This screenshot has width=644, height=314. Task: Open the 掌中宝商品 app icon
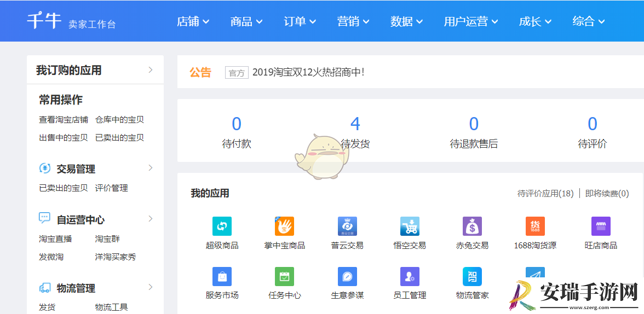point(284,226)
